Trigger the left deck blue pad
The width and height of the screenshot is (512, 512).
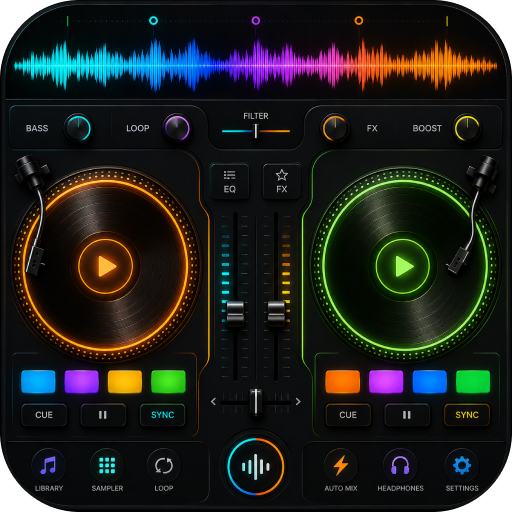pos(38,382)
